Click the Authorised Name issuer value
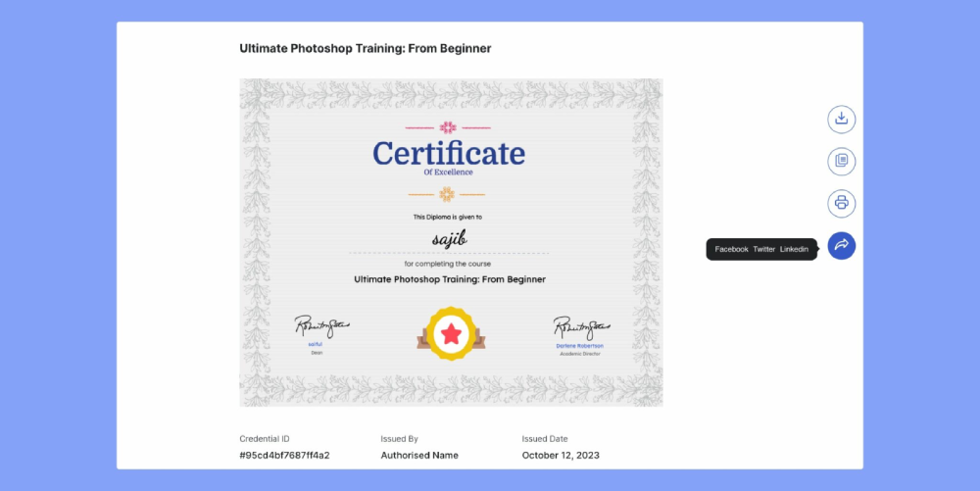 tap(419, 456)
